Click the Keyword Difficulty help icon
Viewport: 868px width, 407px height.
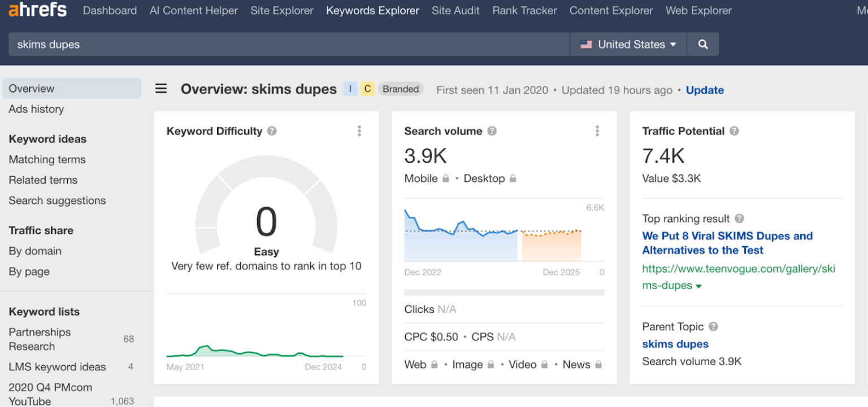click(x=271, y=130)
